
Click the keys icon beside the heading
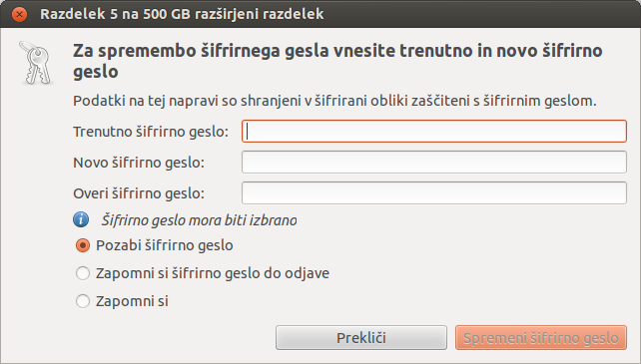36,63
